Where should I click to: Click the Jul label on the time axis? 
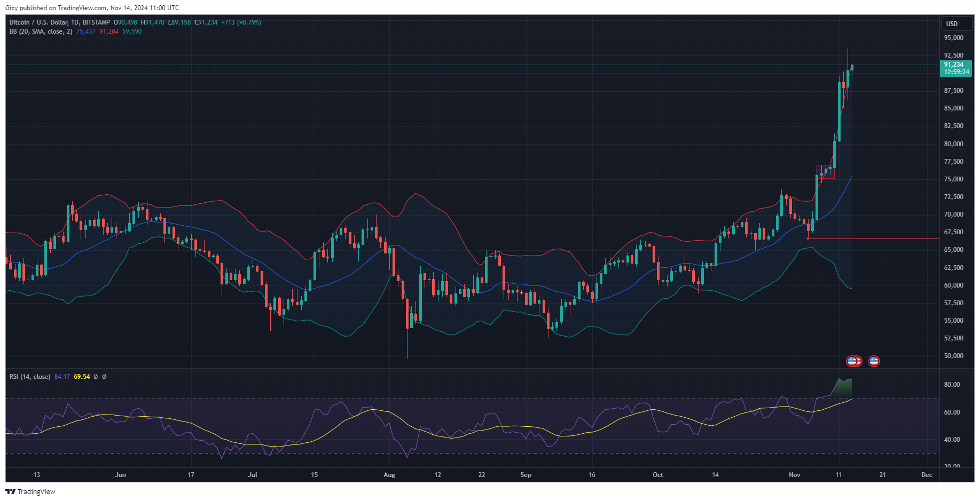click(253, 475)
